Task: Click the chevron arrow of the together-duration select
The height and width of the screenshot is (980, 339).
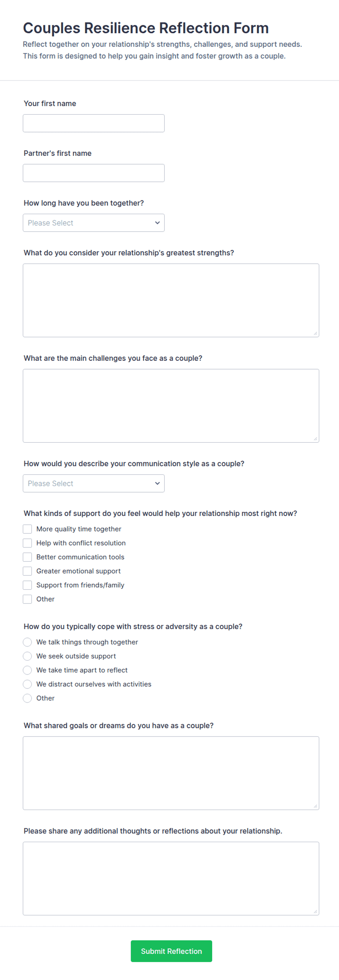Action: click(x=157, y=223)
